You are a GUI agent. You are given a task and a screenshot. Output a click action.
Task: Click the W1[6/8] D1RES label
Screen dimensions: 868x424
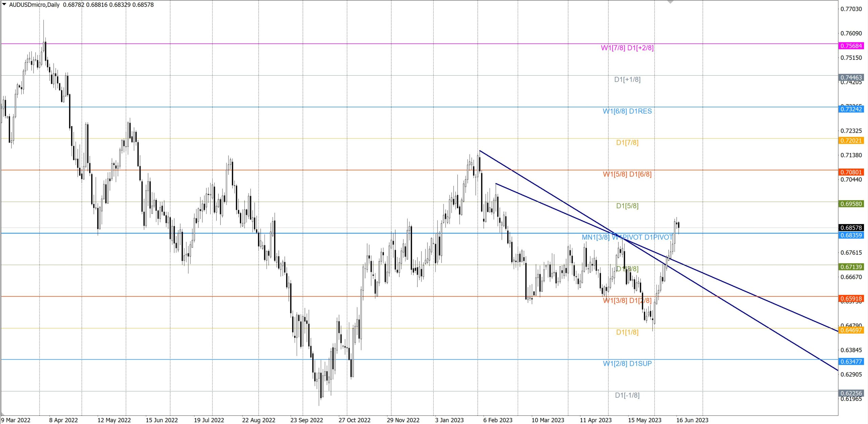(627, 111)
